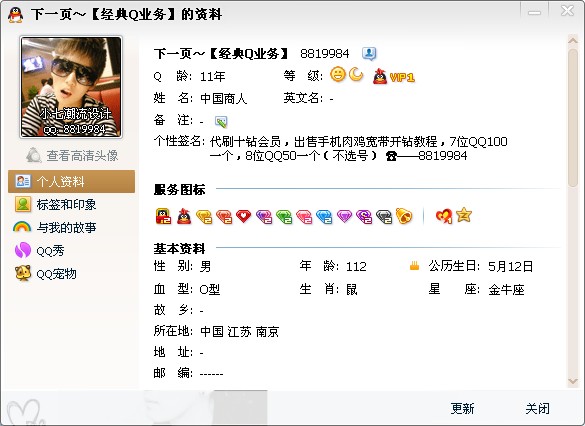Viewport: 585px width, 426px height.
Task: Click the contact card icon beside 8819984
Action: pyautogui.click(x=369, y=54)
